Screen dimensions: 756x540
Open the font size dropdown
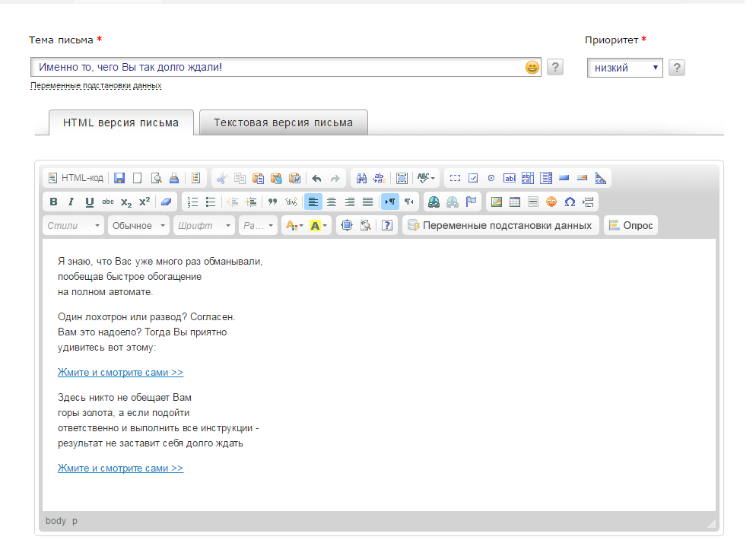tap(258, 226)
